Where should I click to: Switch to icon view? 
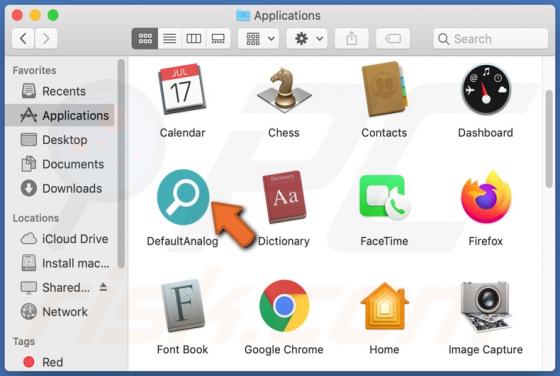click(145, 39)
